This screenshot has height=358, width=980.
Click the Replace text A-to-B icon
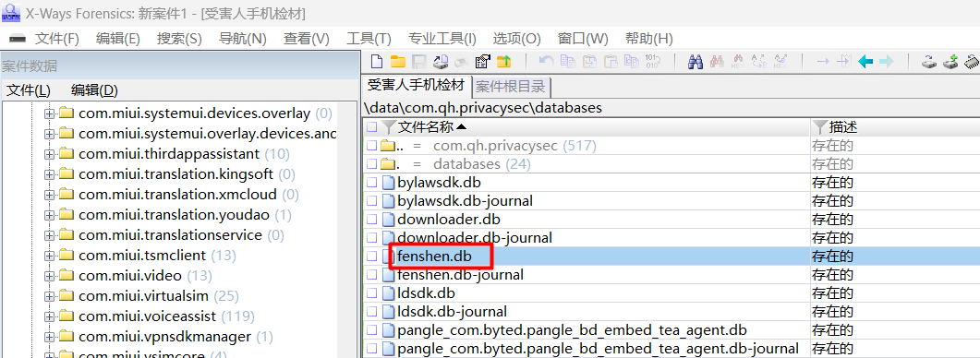coord(759,61)
